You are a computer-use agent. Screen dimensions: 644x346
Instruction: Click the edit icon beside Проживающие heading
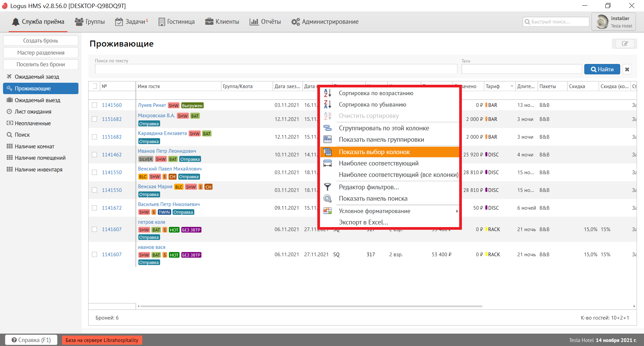coord(625,44)
